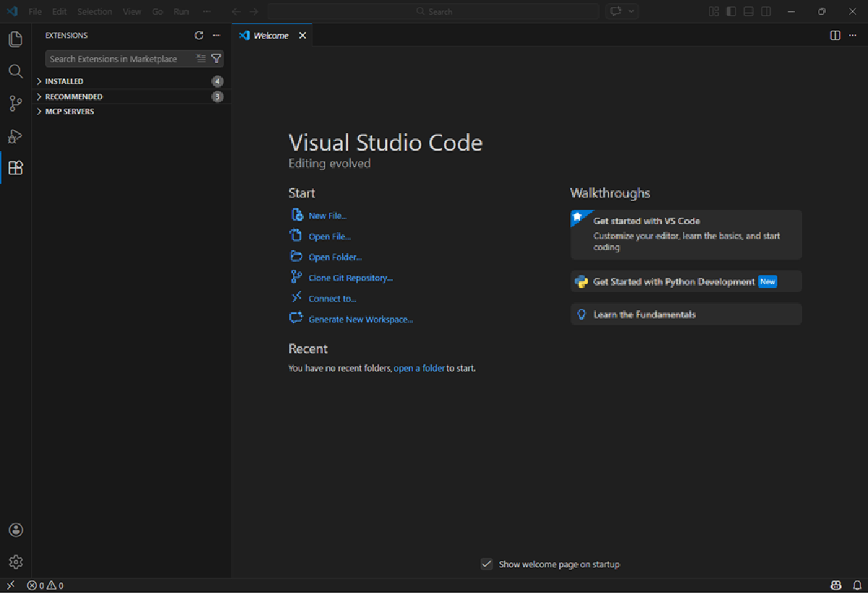Toggle Show welcome page on startup
Screen dimensions: 868x593
point(487,564)
